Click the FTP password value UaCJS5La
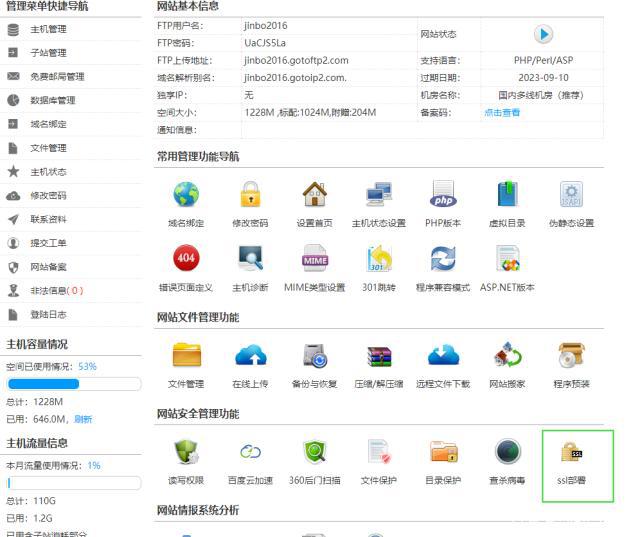Screen dimensions: 640x537 click(x=265, y=43)
